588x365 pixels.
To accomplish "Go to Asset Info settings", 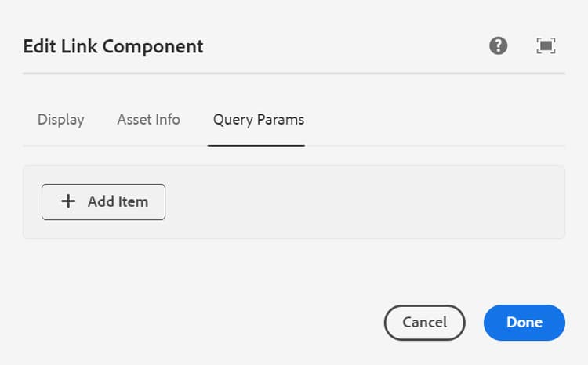I will tap(149, 120).
